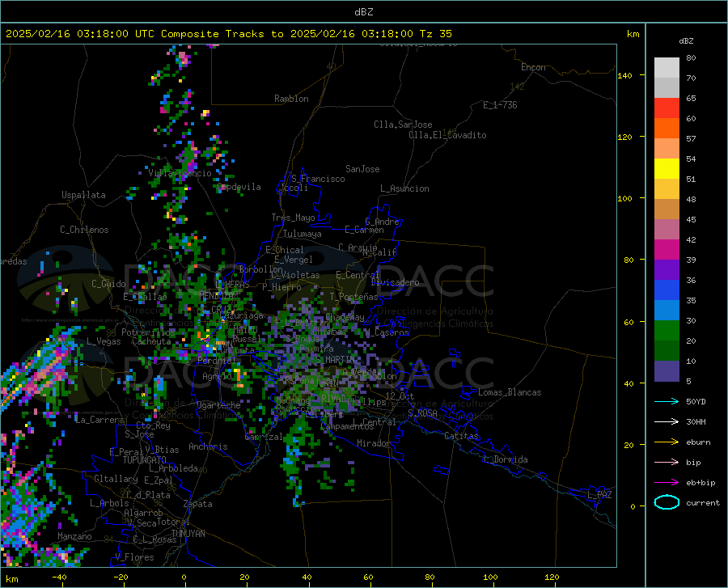Click the purple 39 dBZ legend swatch
This screenshot has height=588, width=728.
coord(667,269)
